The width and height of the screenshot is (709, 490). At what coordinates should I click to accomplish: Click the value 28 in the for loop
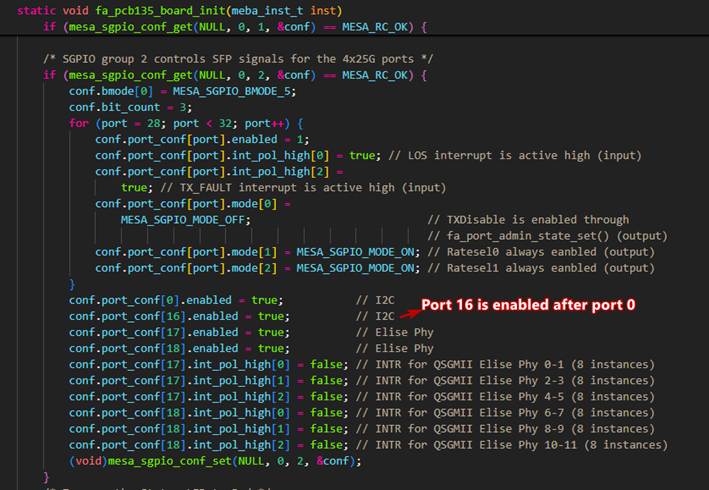[153, 123]
